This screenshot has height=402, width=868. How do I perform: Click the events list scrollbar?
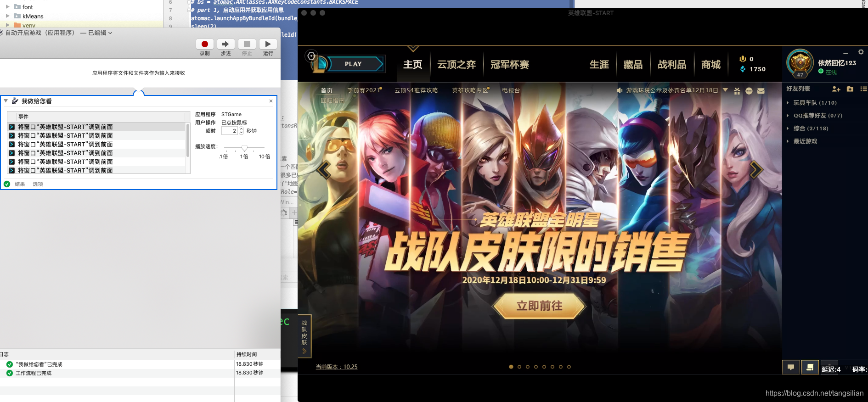pyautogui.click(x=188, y=140)
